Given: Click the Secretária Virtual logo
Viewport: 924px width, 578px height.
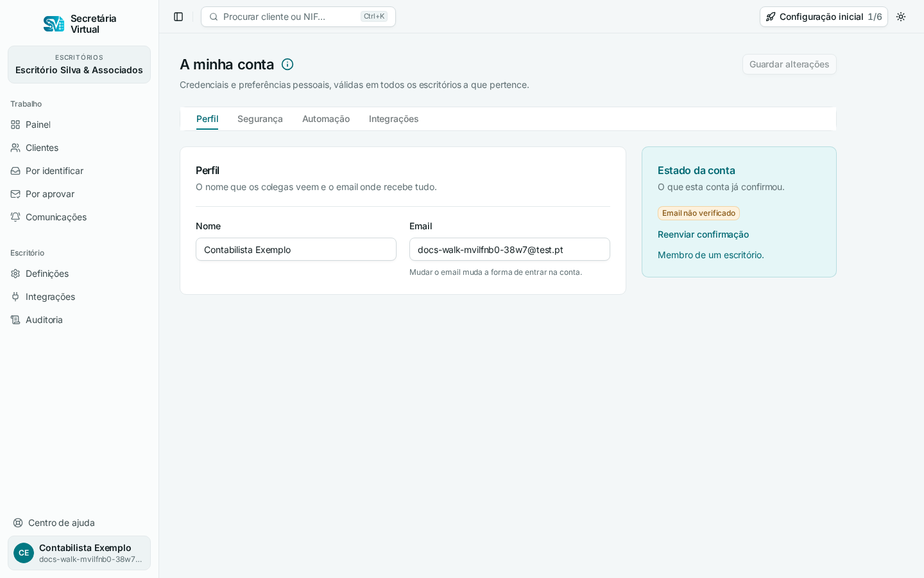Looking at the screenshot, I should pos(80,24).
